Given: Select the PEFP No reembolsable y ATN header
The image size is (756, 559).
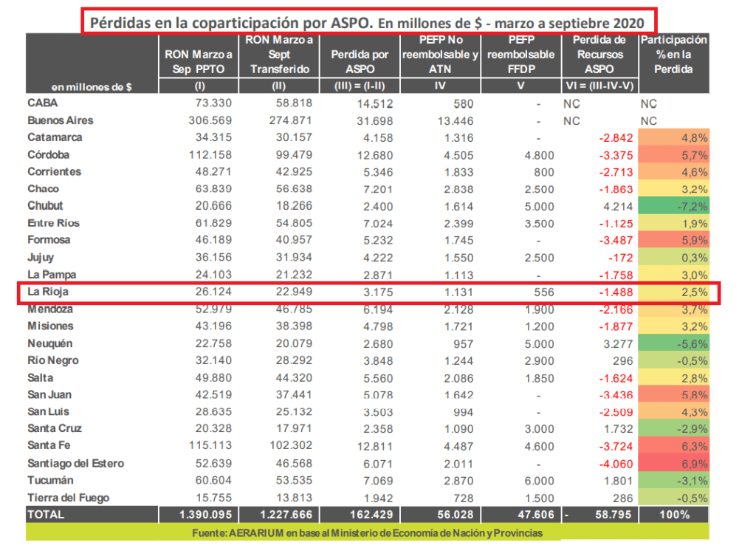Looking at the screenshot, I should tap(440, 55).
